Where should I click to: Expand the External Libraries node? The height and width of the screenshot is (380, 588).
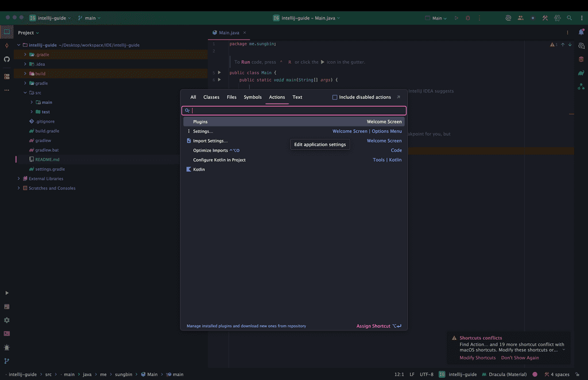(x=19, y=179)
